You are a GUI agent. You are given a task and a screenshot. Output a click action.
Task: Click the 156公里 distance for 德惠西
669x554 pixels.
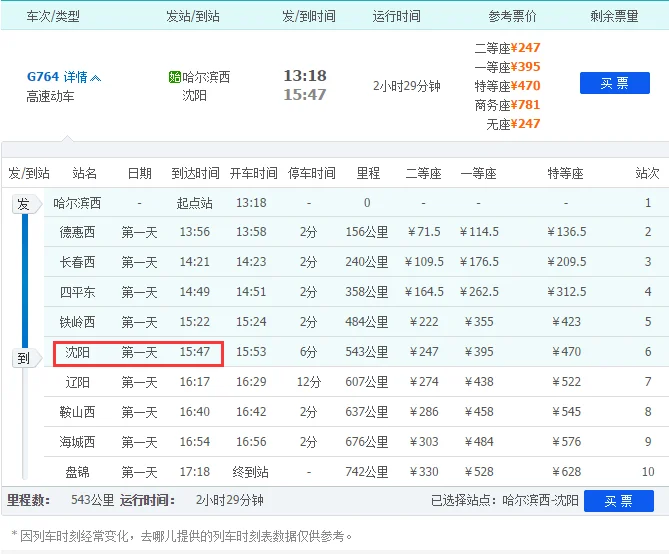point(367,232)
